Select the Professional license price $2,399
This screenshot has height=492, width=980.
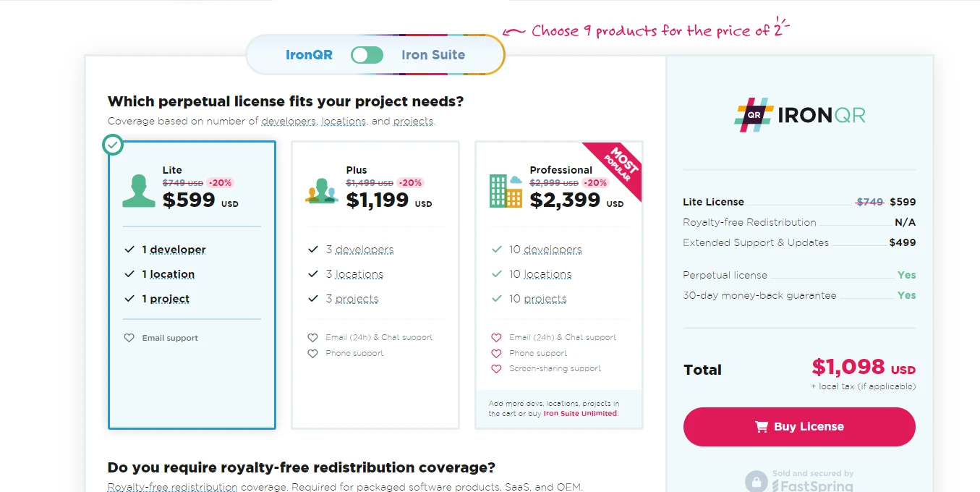[x=565, y=200]
